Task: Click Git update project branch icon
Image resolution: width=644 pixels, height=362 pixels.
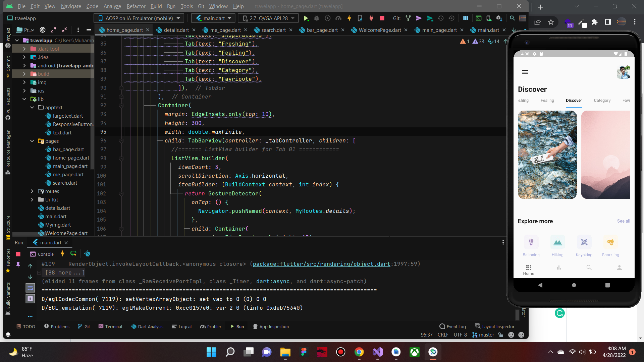Action: (x=408, y=18)
